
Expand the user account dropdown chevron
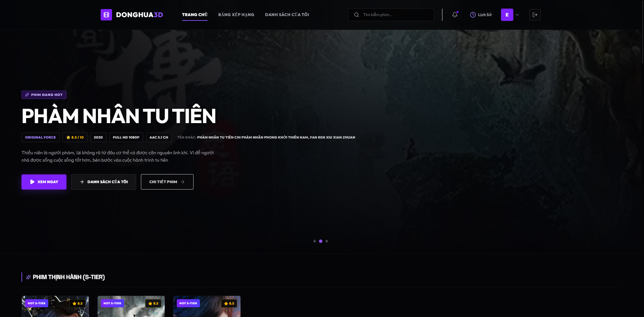pos(517,15)
